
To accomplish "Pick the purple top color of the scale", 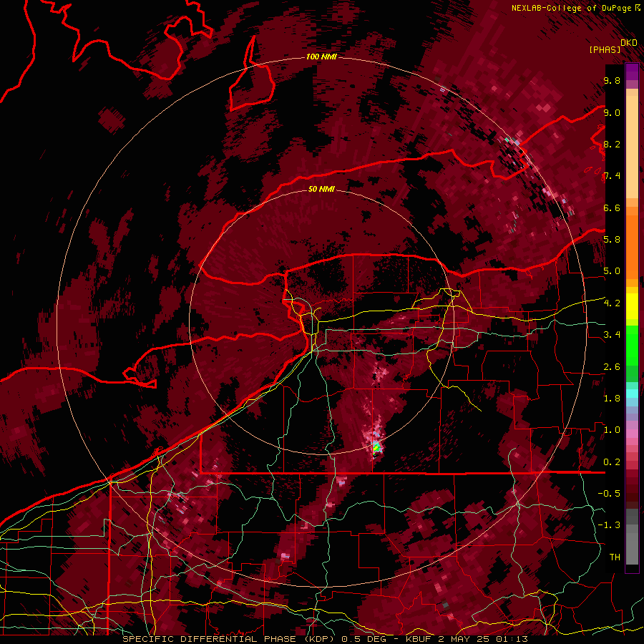I will (632, 72).
